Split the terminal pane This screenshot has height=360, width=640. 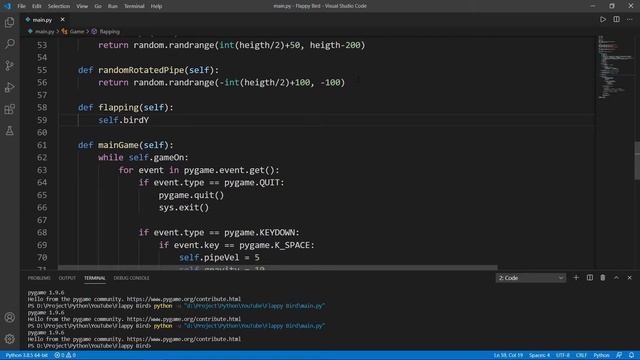[x=589, y=278]
